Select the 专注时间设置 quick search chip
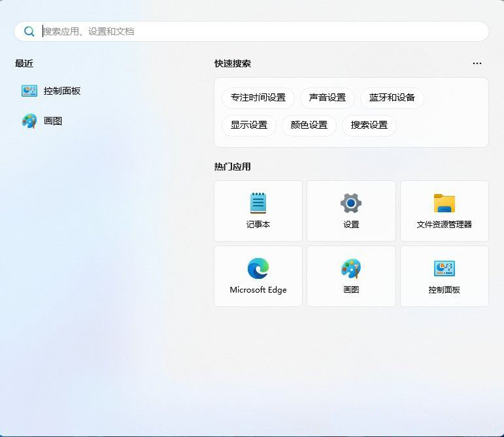The height and width of the screenshot is (437, 504). pos(258,97)
